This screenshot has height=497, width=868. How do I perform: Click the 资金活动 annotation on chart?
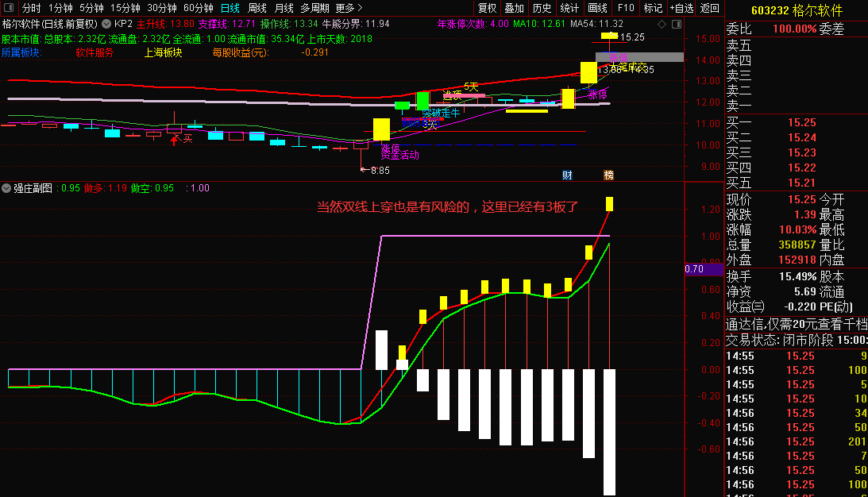(399, 156)
